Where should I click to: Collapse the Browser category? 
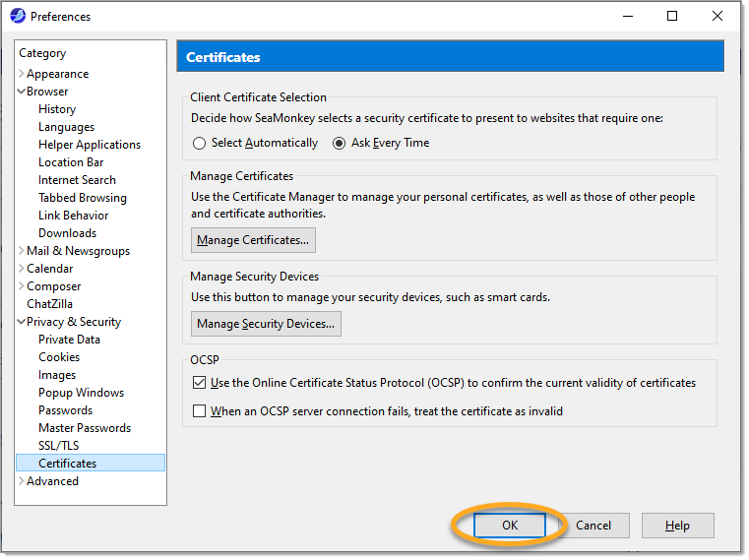click(22, 92)
